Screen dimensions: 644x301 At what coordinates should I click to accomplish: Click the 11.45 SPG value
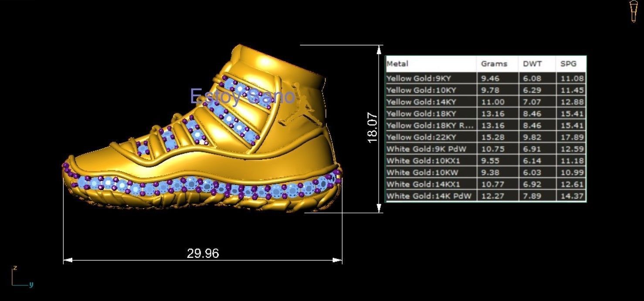pyautogui.click(x=572, y=90)
